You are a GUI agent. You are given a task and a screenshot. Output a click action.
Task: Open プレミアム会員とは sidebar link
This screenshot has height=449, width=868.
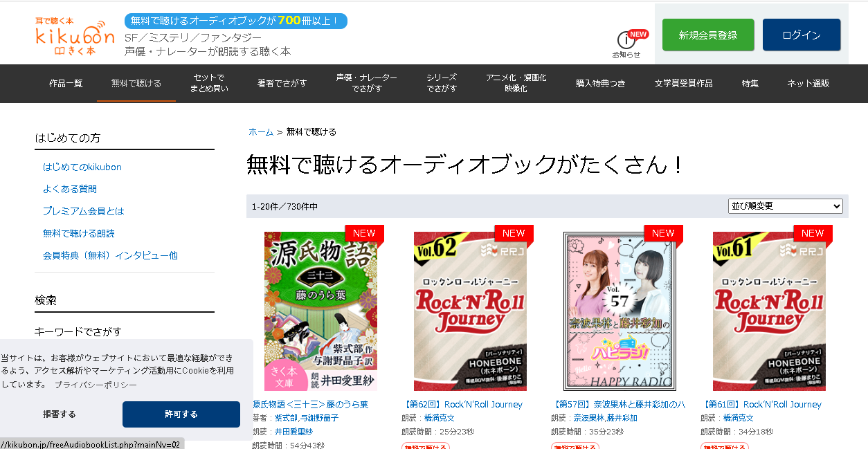pos(84,211)
